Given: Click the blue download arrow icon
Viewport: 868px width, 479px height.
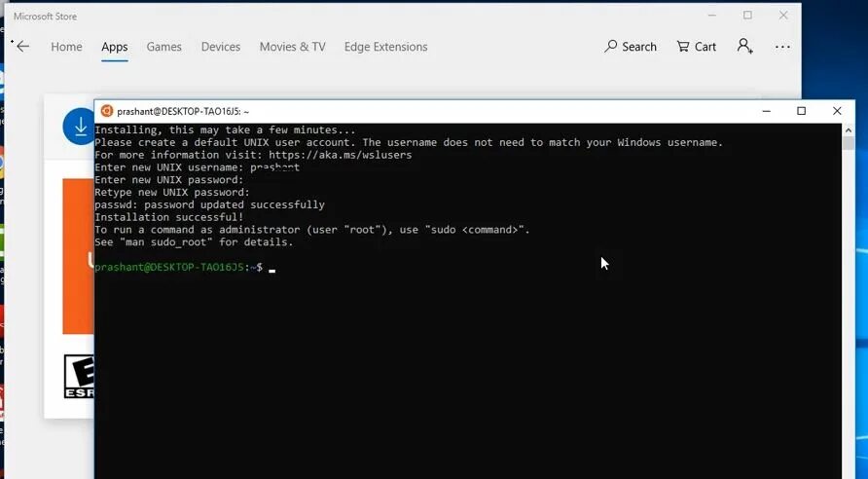Looking at the screenshot, I should (x=80, y=127).
